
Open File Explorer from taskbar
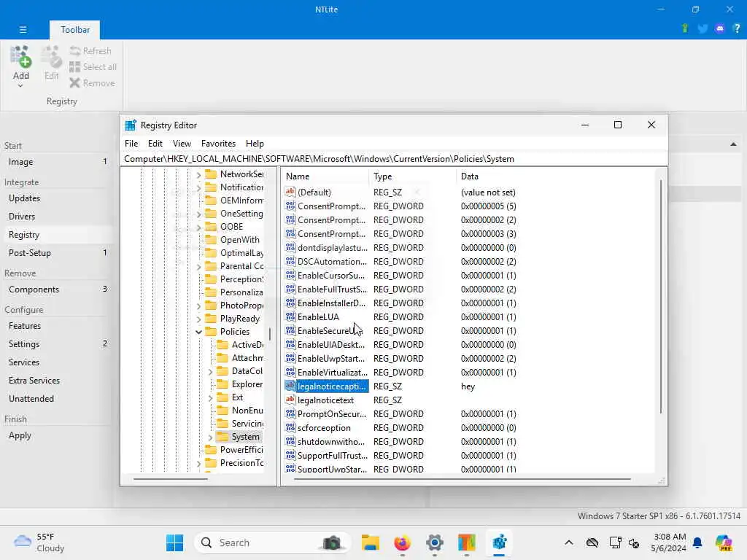370,542
